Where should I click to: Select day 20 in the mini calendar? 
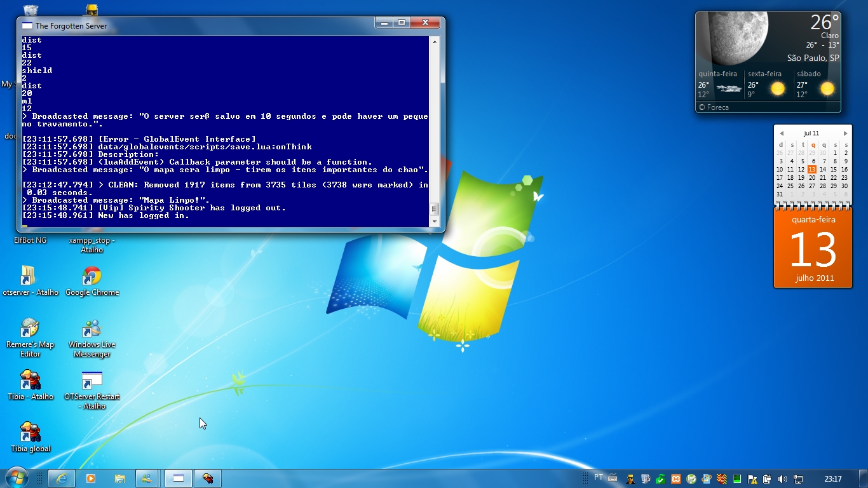pyautogui.click(x=811, y=178)
